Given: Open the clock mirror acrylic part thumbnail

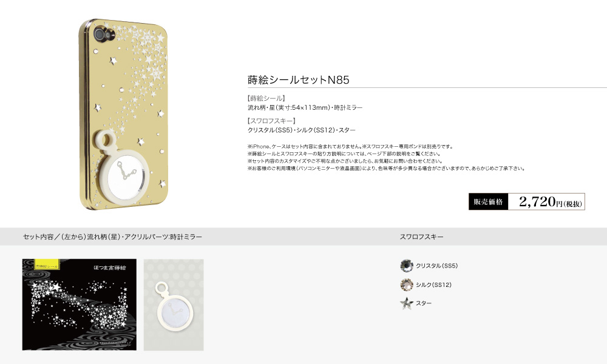Looking at the screenshot, I should point(174,305).
